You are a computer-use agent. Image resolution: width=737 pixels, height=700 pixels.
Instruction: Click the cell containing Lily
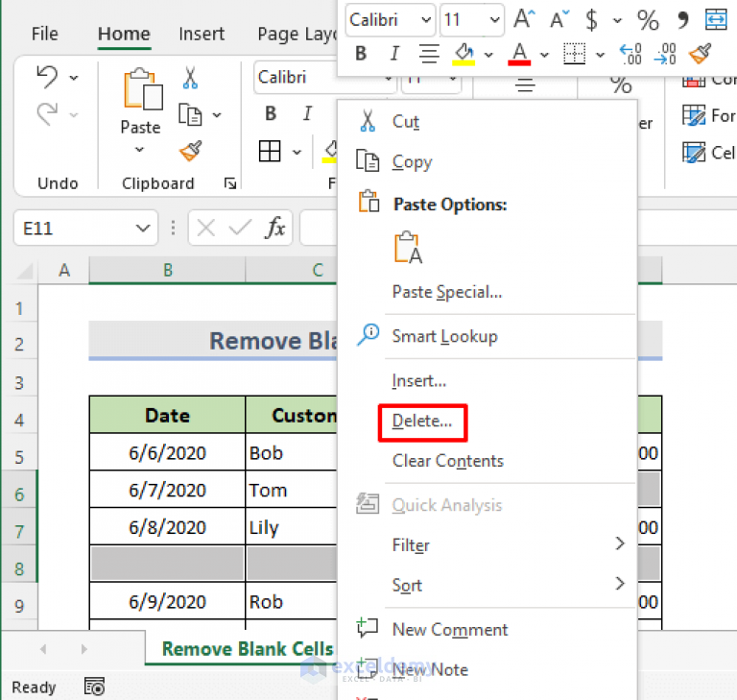pyautogui.click(x=292, y=527)
